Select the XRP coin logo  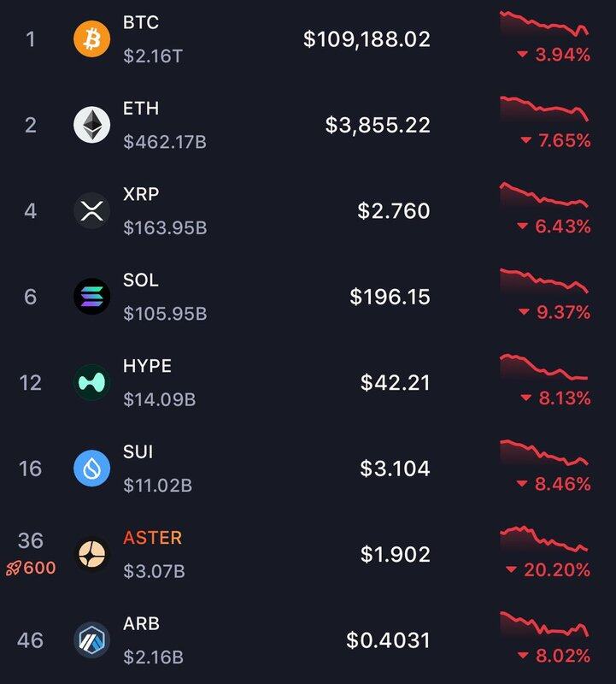(x=91, y=210)
